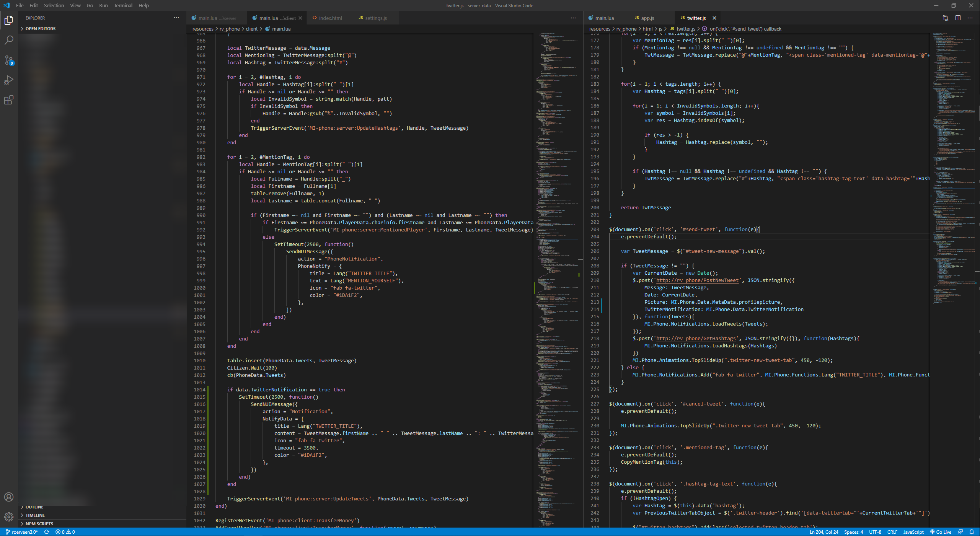Expand the NPM Scripts section
This screenshot has width=980, height=536.
click(39, 524)
